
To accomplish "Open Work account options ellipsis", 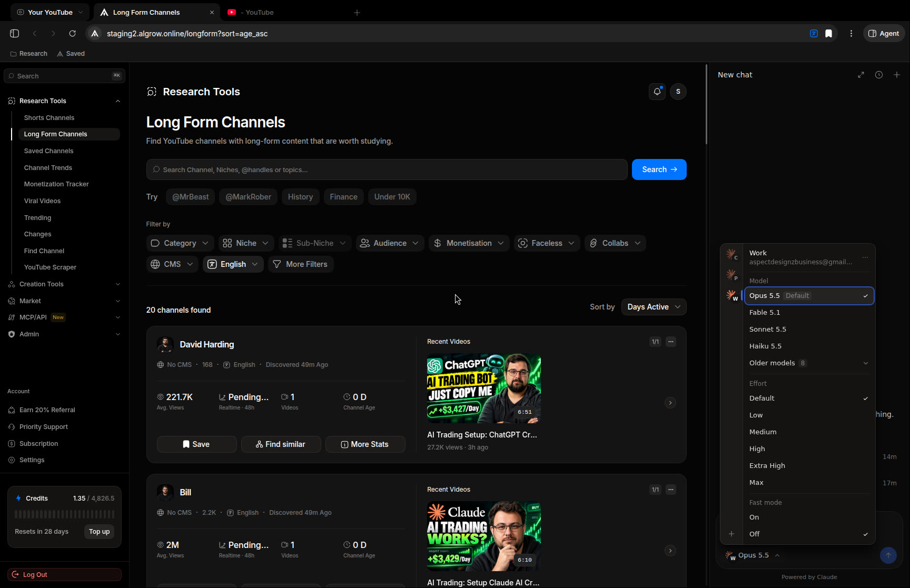I will pyautogui.click(x=865, y=257).
